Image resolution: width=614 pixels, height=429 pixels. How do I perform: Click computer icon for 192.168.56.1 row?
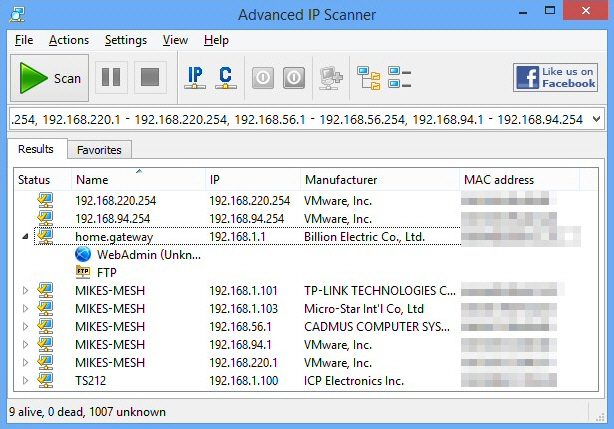coord(45,326)
